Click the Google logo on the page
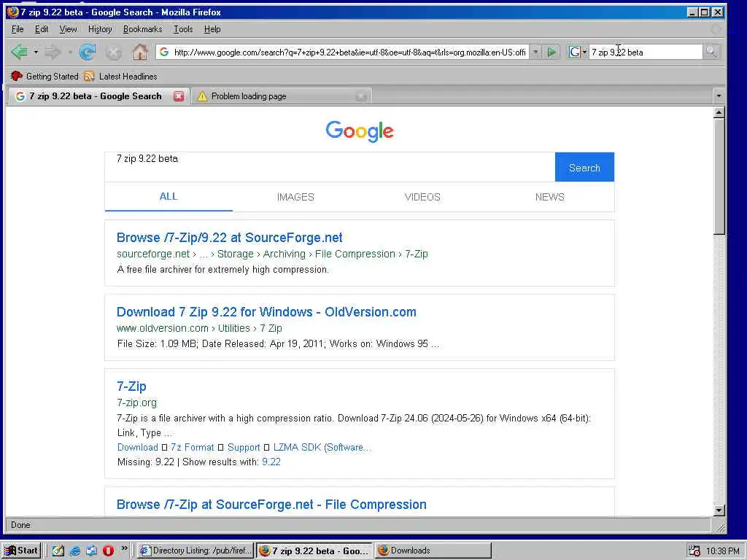The image size is (747, 560). [x=360, y=131]
